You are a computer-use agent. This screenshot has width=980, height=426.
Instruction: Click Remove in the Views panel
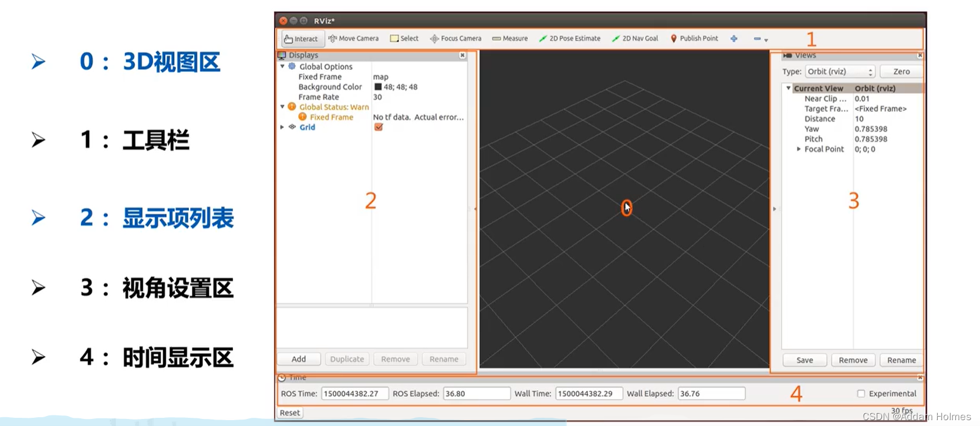[x=853, y=360]
